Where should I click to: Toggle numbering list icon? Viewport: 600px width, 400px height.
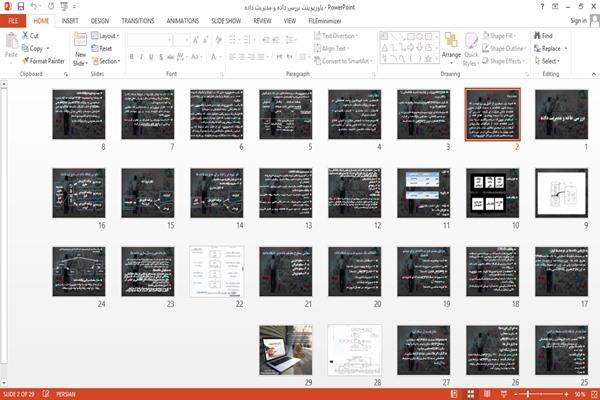248,39
